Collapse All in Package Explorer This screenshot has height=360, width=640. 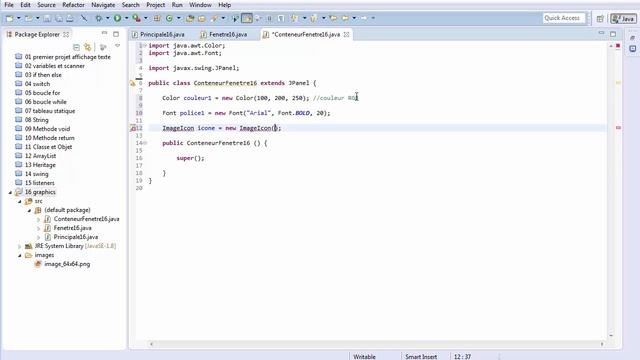click(x=76, y=47)
